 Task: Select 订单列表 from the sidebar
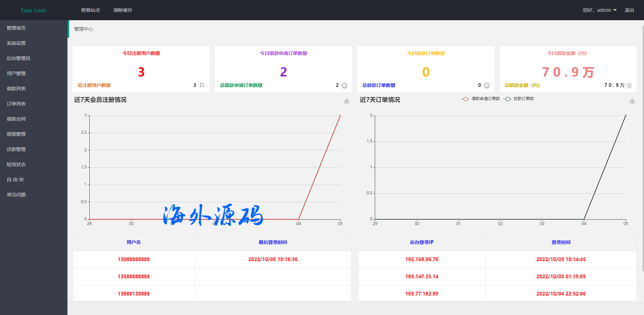click(16, 104)
